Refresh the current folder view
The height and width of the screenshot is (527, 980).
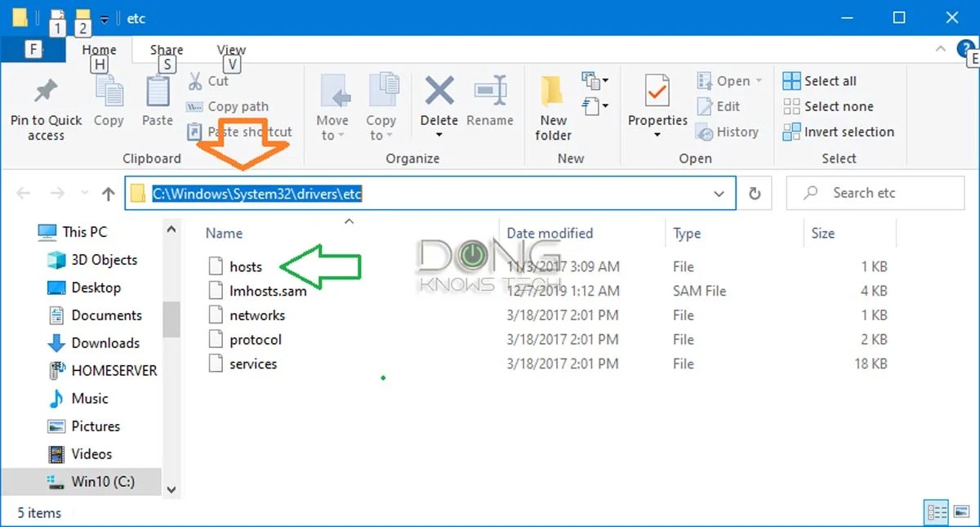point(754,193)
